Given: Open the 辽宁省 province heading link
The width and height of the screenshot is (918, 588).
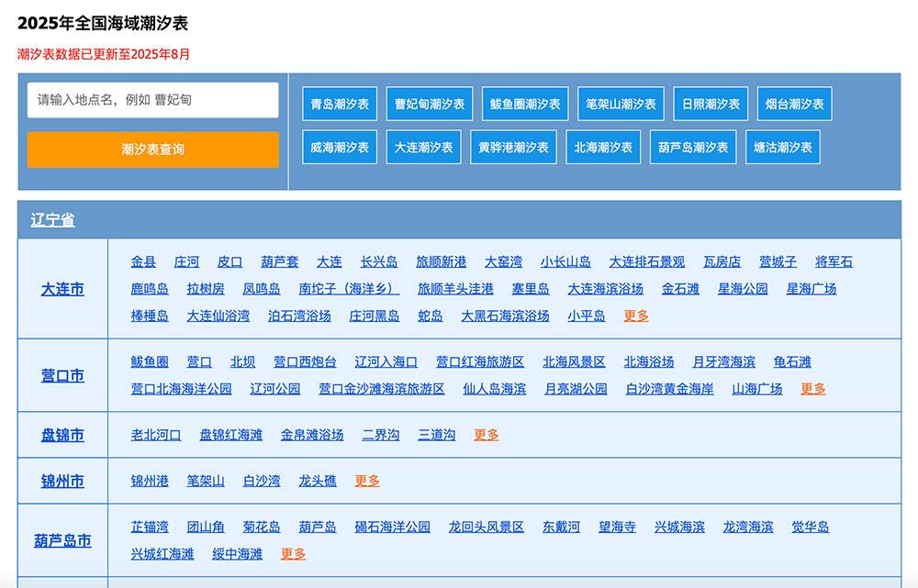Looking at the screenshot, I should (x=52, y=220).
